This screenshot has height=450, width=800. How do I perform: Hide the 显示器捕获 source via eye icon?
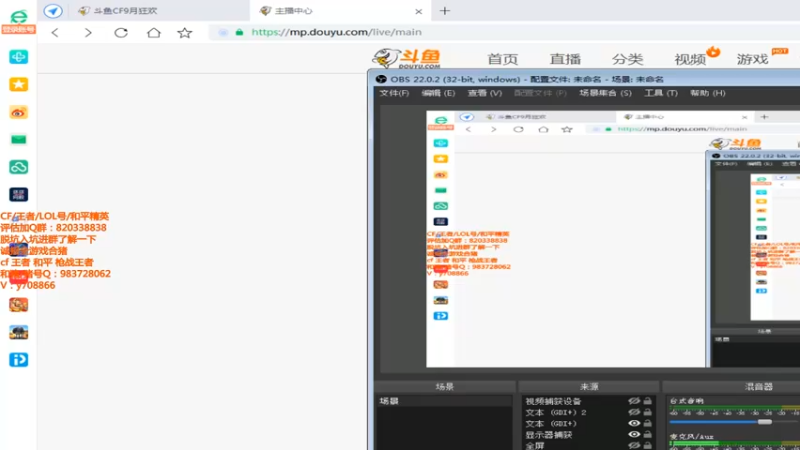coord(634,435)
